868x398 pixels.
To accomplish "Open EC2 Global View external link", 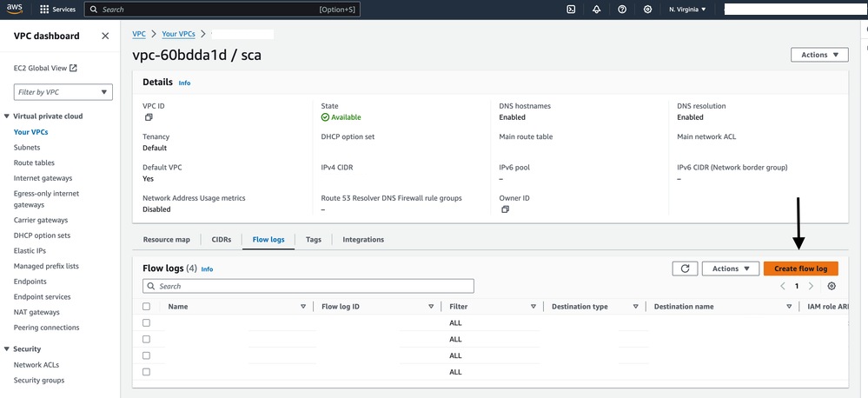I will [x=45, y=68].
